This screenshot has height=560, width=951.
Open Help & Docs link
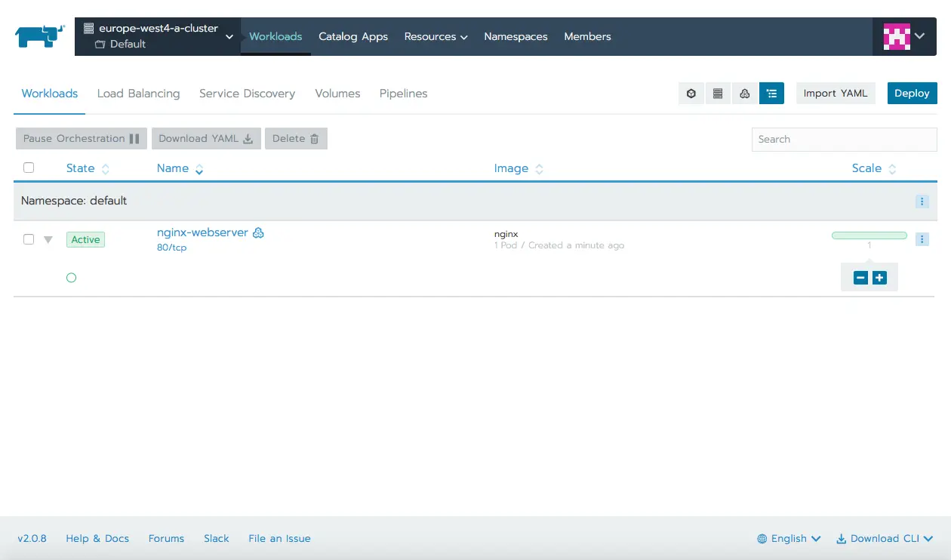click(x=97, y=539)
